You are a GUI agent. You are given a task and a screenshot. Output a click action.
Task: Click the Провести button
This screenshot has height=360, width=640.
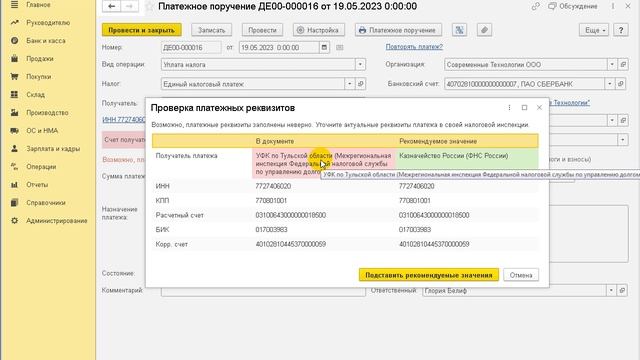point(262,30)
